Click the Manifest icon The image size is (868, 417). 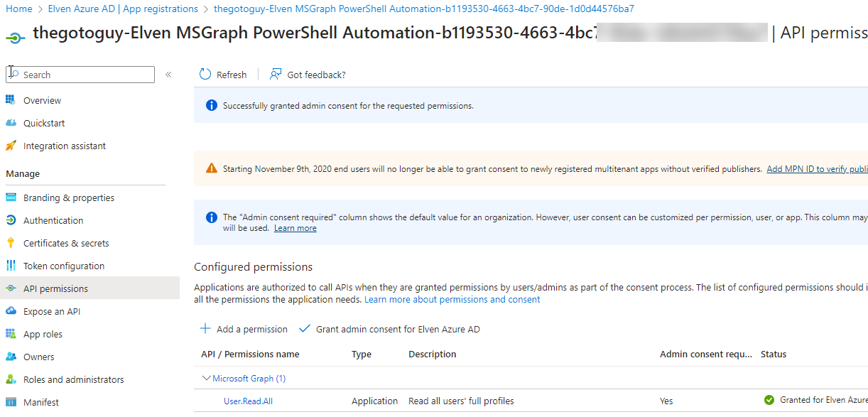pyautogui.click(x=11, y=402)
